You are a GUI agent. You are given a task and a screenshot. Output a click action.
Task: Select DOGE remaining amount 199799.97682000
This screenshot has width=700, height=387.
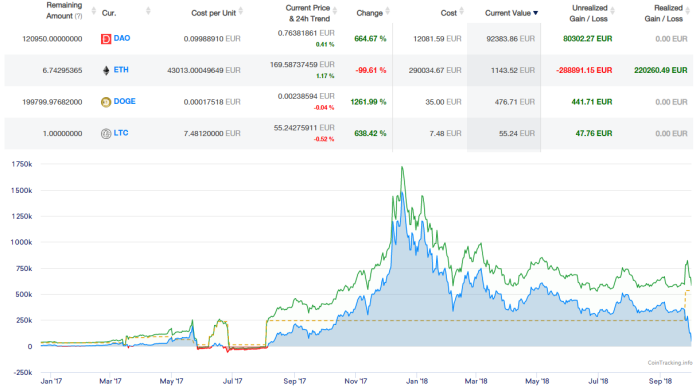pos(52,102)
